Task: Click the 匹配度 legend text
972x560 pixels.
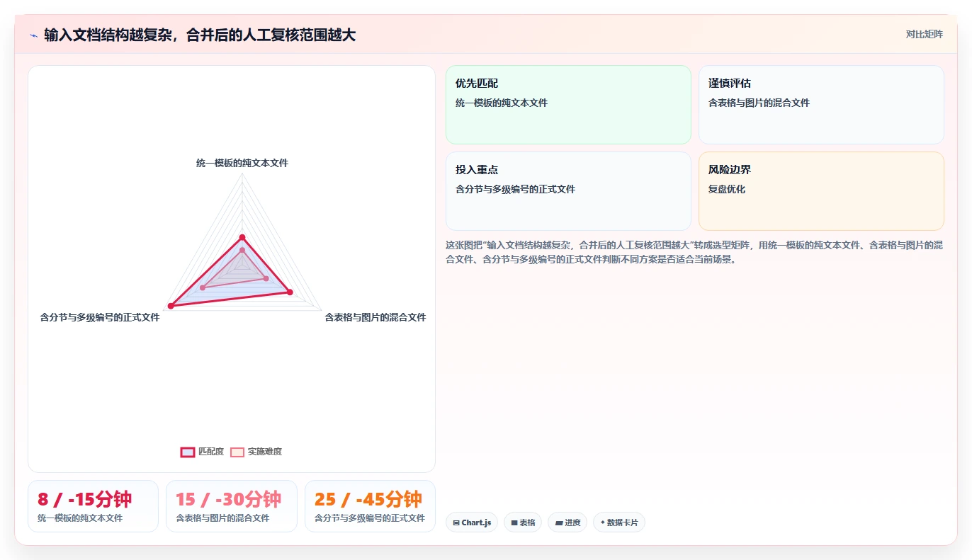Action: click(210, 452)
